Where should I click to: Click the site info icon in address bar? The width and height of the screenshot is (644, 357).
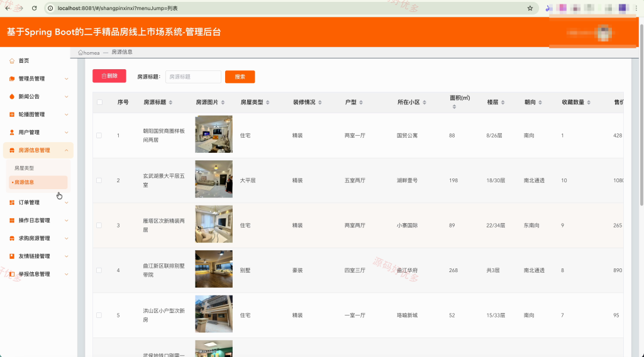pos(50,8)
